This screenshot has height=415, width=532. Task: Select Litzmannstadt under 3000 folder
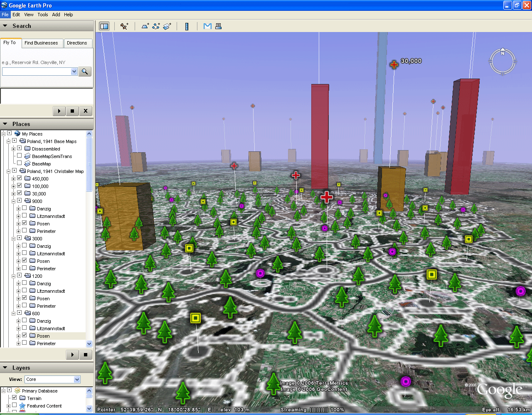51,254
